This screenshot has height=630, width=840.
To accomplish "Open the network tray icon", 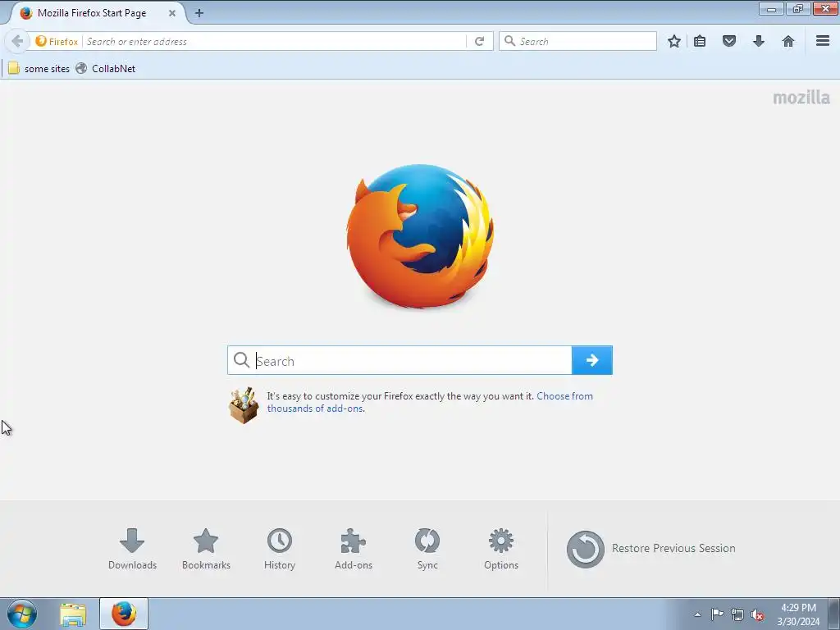I will (737, 614).
